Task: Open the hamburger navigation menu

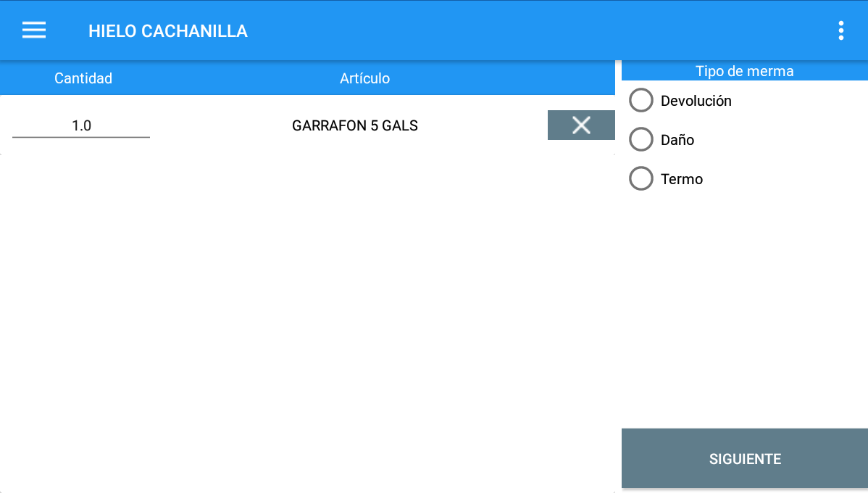Action: pyautogui.click(x=34, y=30)
